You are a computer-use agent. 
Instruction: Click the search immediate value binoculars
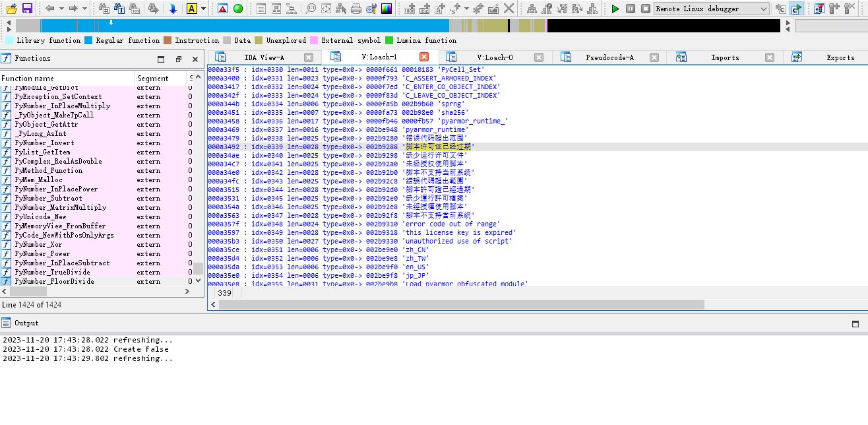[104, 9]
